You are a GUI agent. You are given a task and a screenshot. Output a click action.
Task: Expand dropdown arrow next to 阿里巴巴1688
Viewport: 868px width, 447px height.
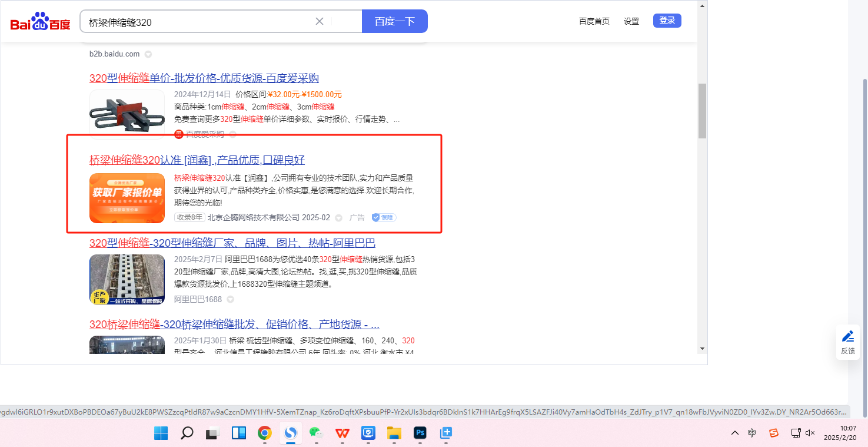[x=231, y=299]
